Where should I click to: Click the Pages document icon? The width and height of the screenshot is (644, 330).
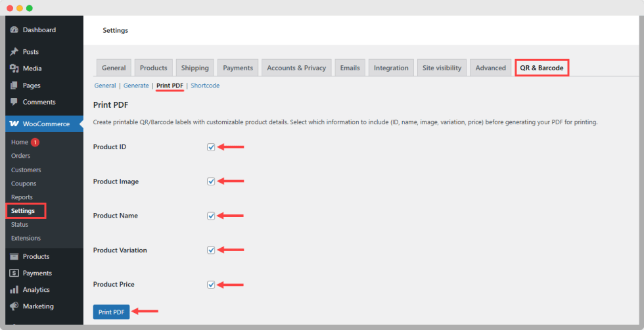click(14, 85)
